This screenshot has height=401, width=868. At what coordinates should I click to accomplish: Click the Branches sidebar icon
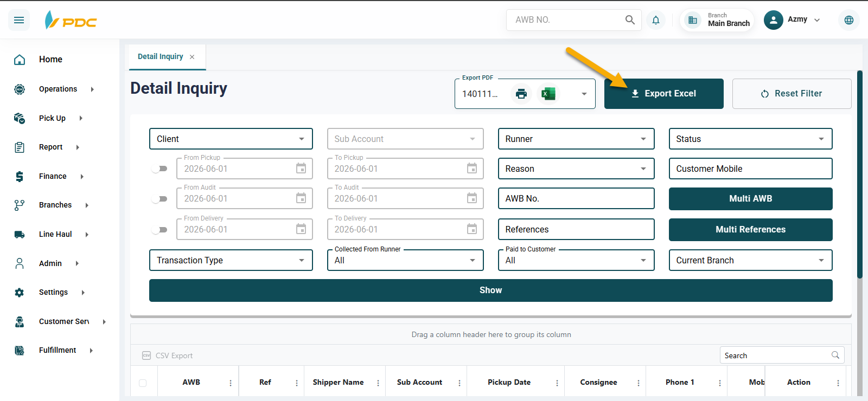pyautogui.click(x=20, y=205)
